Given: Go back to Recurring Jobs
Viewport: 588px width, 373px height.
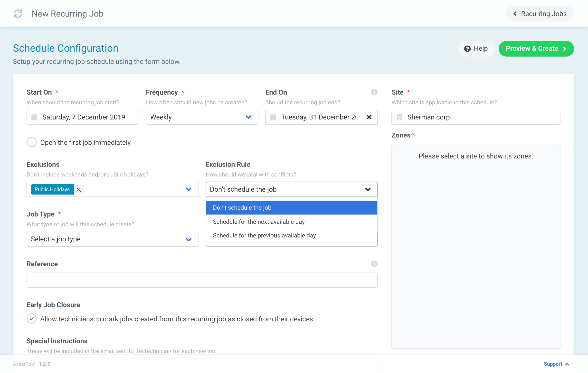Looking at the screenshot, I should click(540, 14).
